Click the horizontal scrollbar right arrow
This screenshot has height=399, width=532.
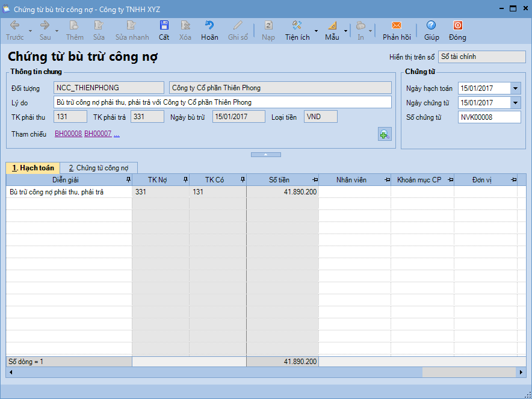coord(522,373)
